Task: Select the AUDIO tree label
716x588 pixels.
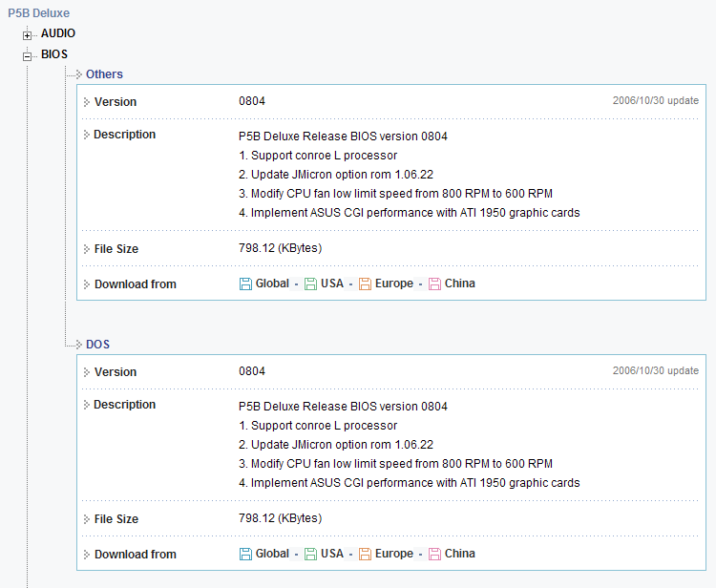Action: (x=58, y=33)
